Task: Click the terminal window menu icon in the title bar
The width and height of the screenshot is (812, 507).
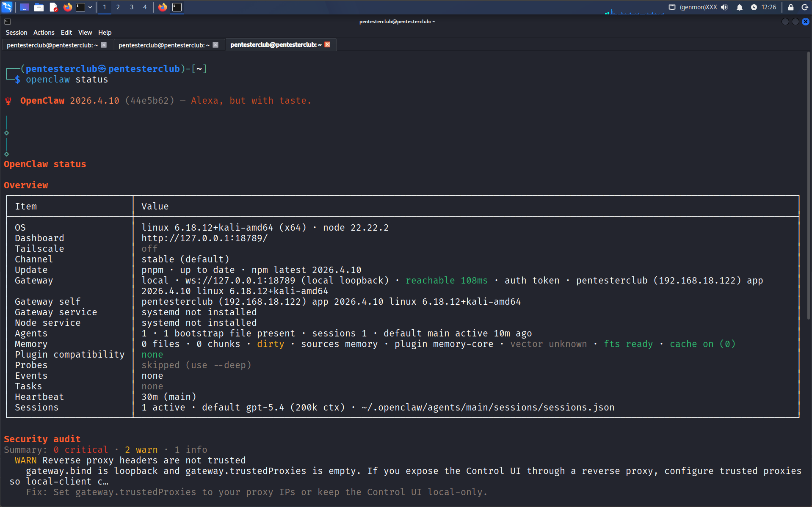Action: 8,22
